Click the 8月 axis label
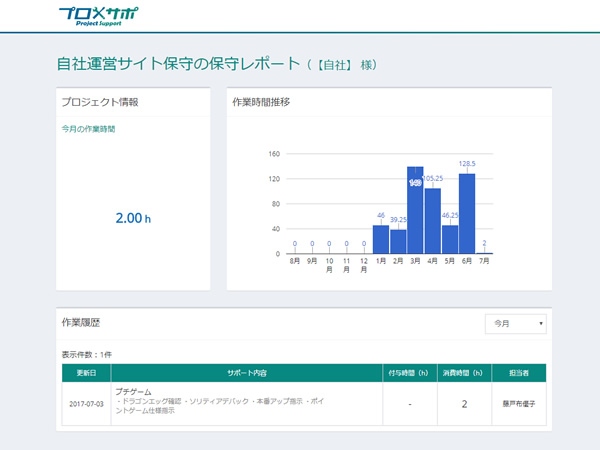The width and height of the screenshot is (600, 450). click(295, 261)
